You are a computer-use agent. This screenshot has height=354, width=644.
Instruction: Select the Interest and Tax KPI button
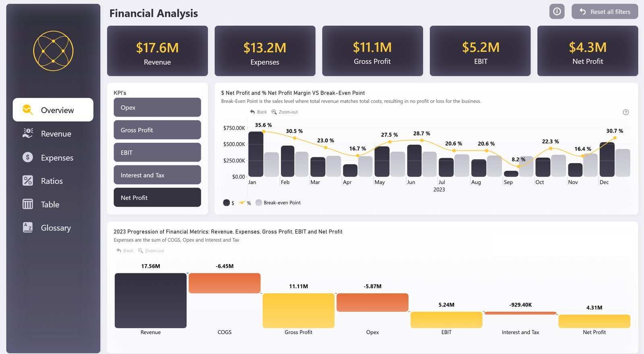157,175
